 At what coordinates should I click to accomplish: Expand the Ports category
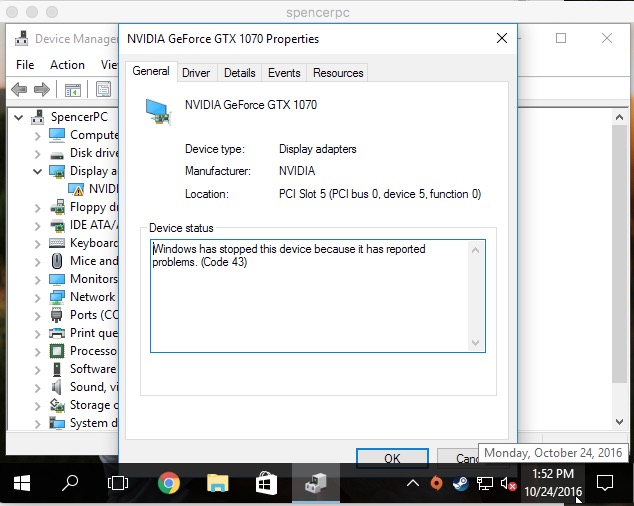38,316
